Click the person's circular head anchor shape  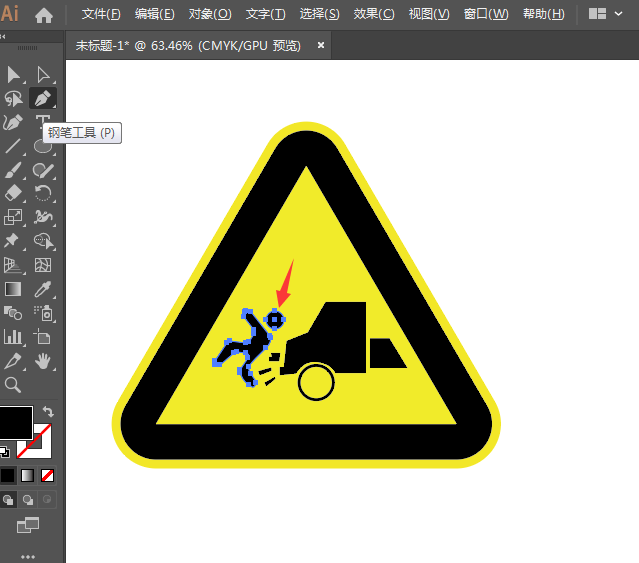[275, 319]
